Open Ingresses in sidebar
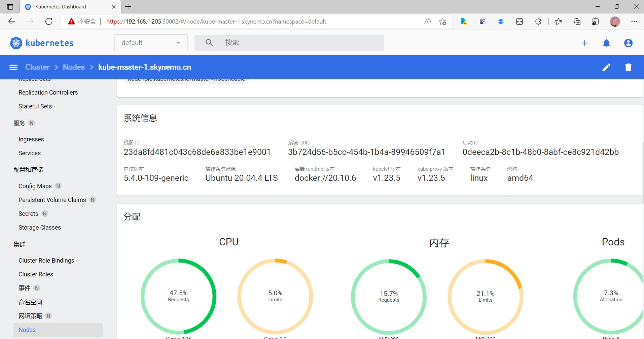Viewport: 644px width, 339px height. point(31,139)
